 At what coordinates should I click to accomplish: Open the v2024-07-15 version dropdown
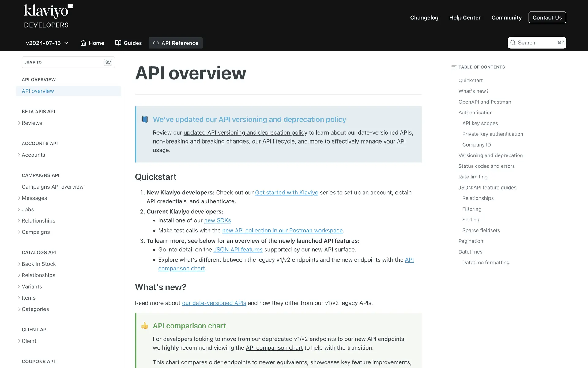click(x=47, y=43)
